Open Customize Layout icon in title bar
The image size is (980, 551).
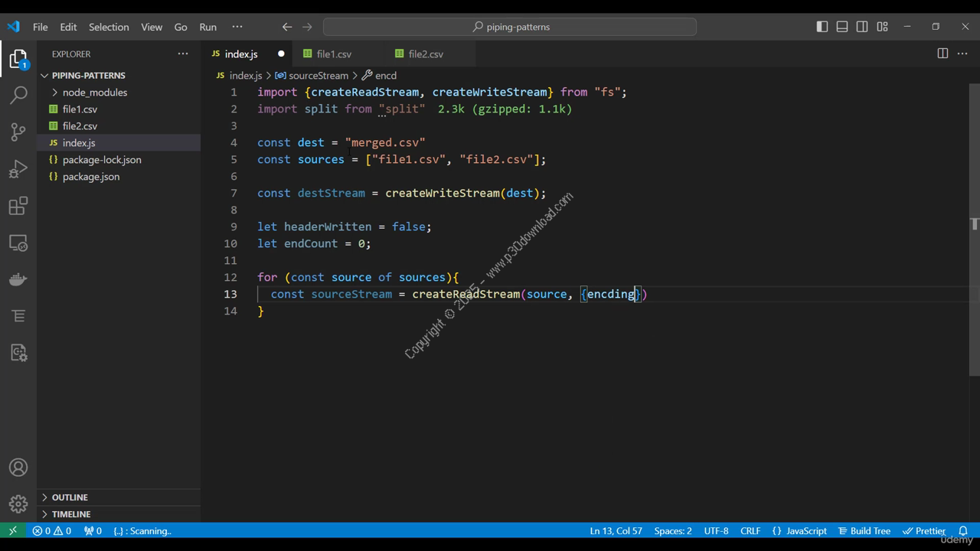point(882,27)
